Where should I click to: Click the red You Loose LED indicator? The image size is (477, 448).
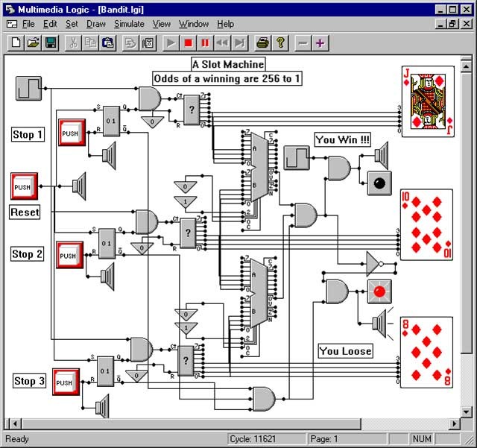tap(379, 291)
